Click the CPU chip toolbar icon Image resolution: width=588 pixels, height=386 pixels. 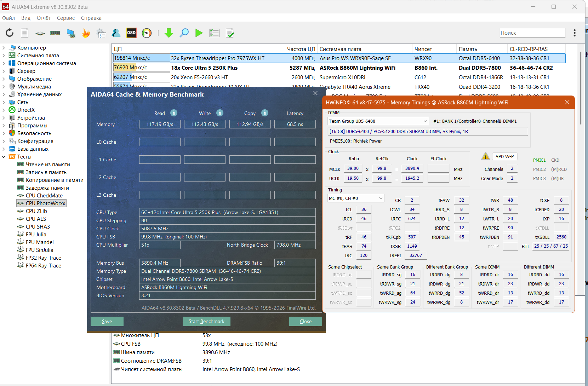[x=40, y=33]
